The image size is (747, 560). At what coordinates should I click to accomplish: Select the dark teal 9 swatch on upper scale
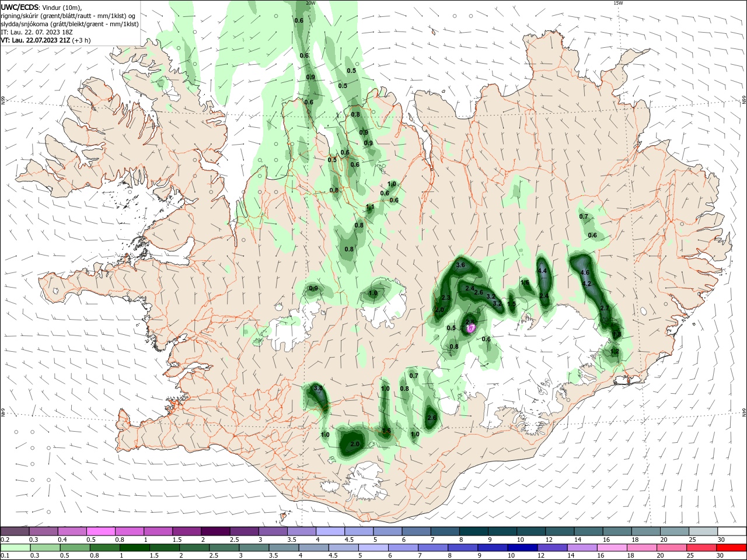tap(502, 531)
